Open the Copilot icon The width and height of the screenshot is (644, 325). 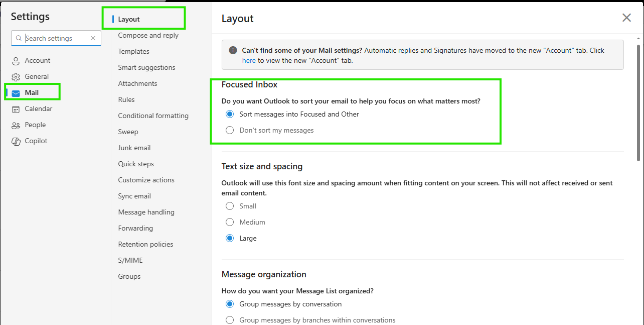16,141
